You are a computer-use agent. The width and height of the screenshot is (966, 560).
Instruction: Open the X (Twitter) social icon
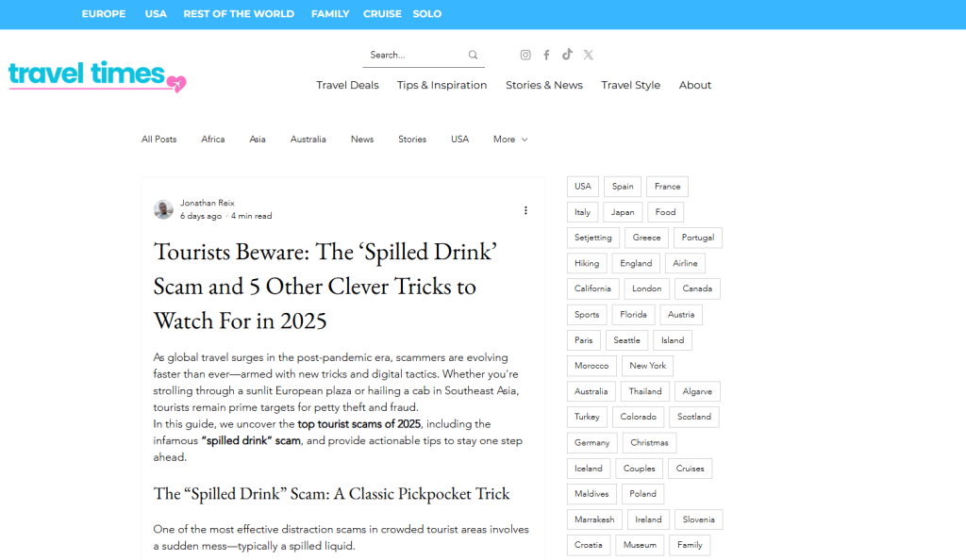588,55
